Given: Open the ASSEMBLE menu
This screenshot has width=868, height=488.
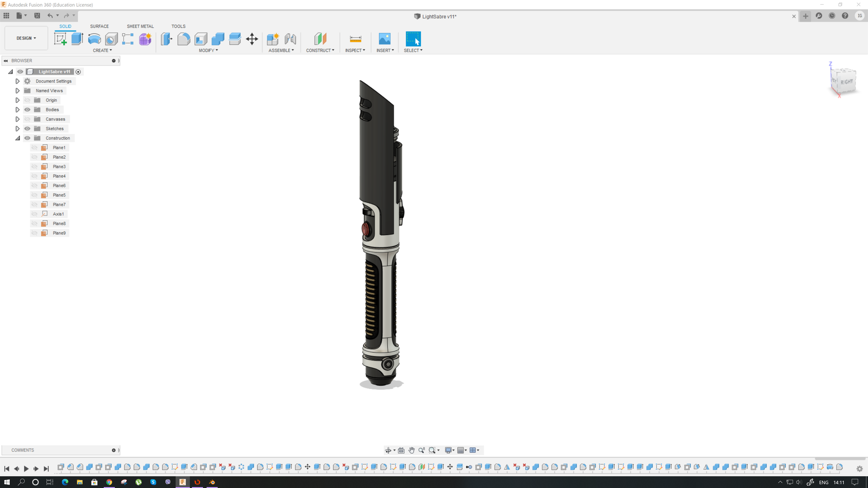Looking at the screenshot, I should [281, 50].
